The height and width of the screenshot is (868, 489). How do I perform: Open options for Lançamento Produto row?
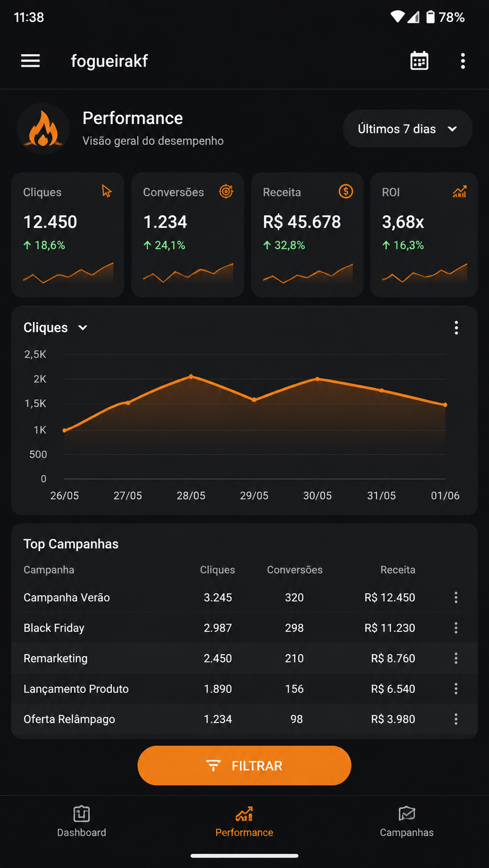pos(456,689)
